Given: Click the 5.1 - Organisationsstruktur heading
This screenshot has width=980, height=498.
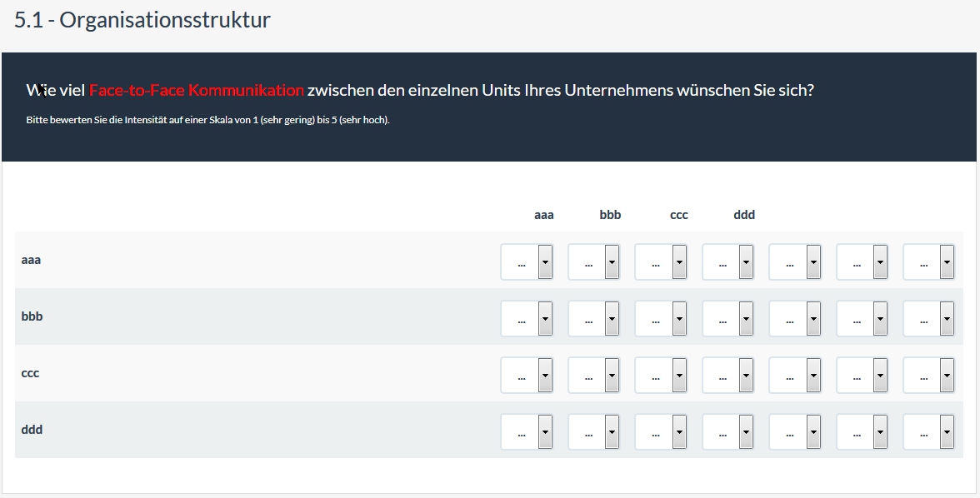Looking at the screenshot, I should click(x=142, y=20).
